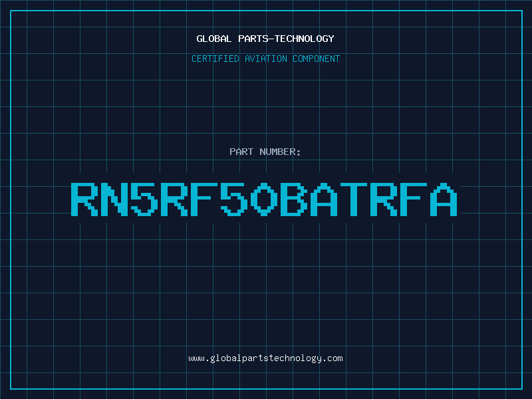The height and width of the screenshot is (399, 532).
Task: Select the word TECHNOLOGY in the heading
Action: pos(306,39)
